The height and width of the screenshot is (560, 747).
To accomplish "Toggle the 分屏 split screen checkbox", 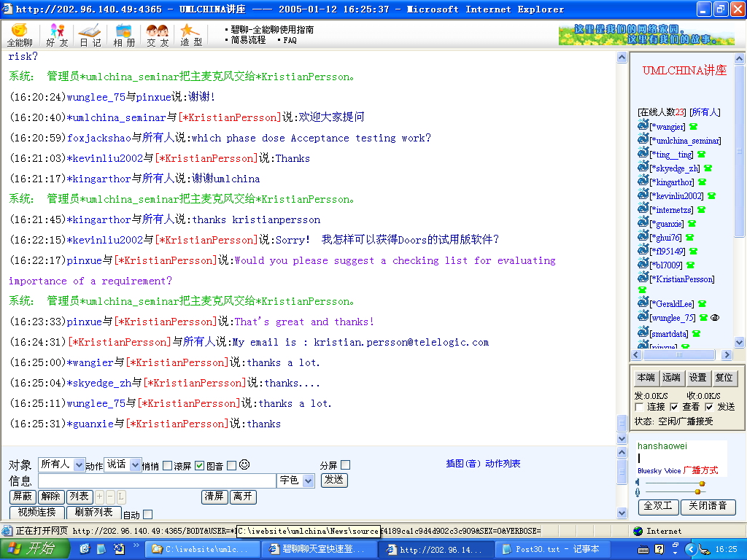I will [x=346, y=464].
